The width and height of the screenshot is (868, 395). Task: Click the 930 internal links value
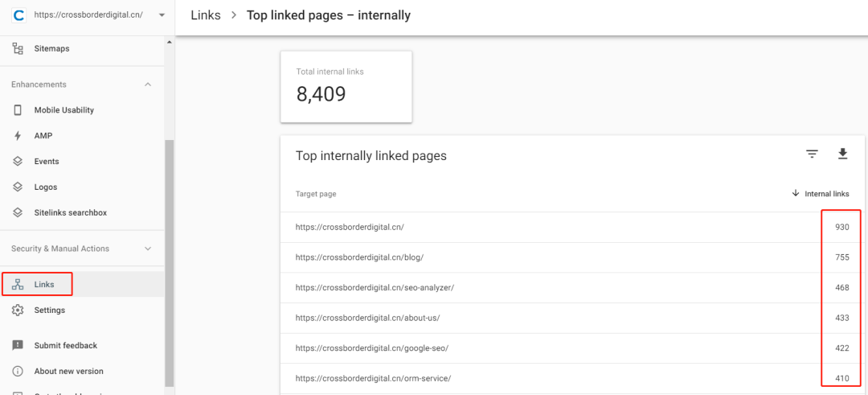click(x=842, y=227)
